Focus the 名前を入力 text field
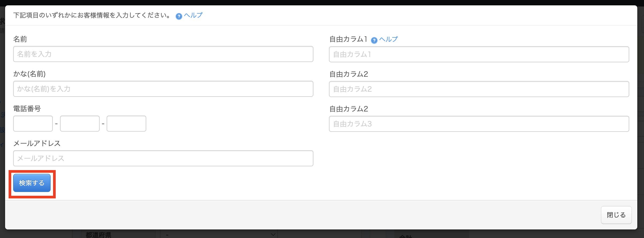 [x=163, y=54]
